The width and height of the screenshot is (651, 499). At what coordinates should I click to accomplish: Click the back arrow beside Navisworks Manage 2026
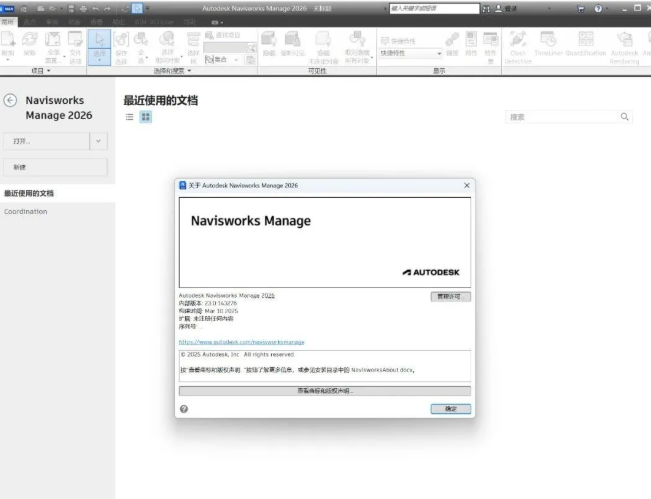pos(10,100)
